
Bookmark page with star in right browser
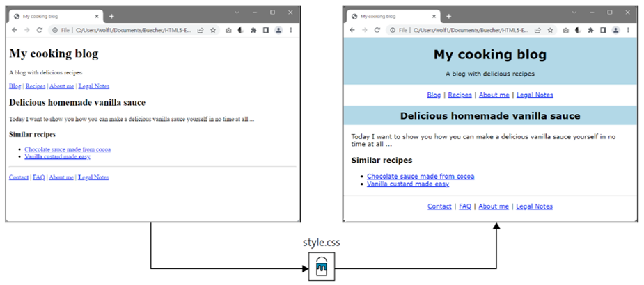point(550,30)
